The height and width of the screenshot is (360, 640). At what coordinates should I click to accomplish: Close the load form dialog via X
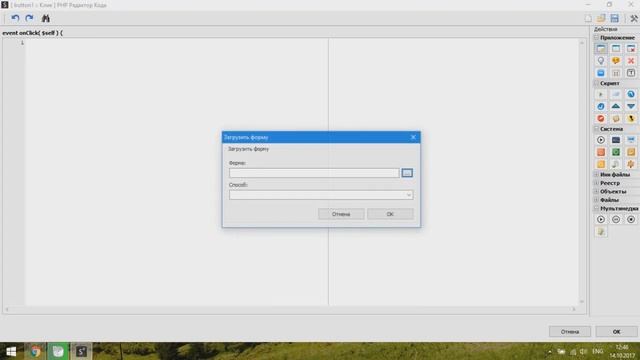[x=413, y=137]
